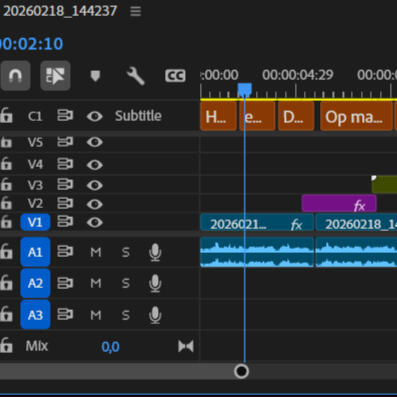Hide V4 track output

point(95,164)
